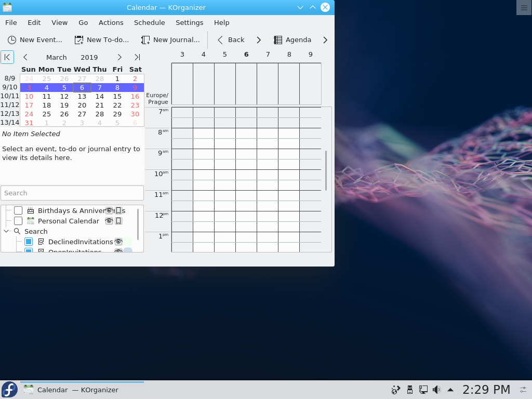Open the March month selector
Screen dimensions: 532x399
point(56,57)
